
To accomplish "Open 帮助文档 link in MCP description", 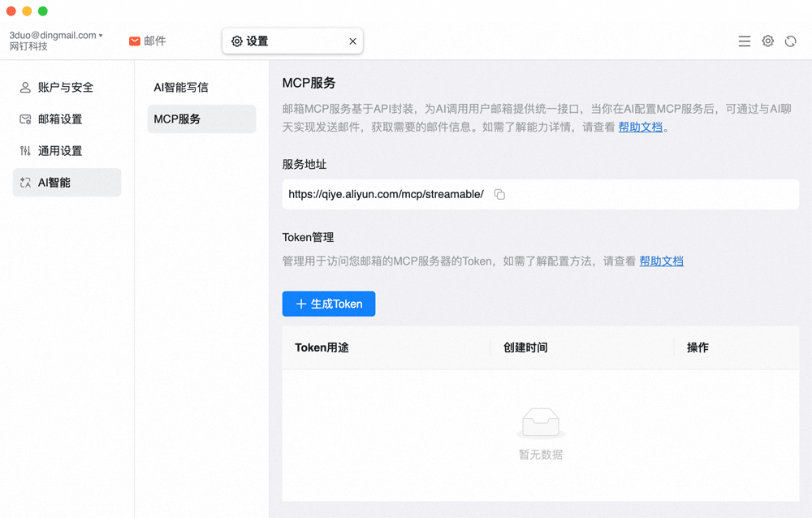I will pos(641,127).
